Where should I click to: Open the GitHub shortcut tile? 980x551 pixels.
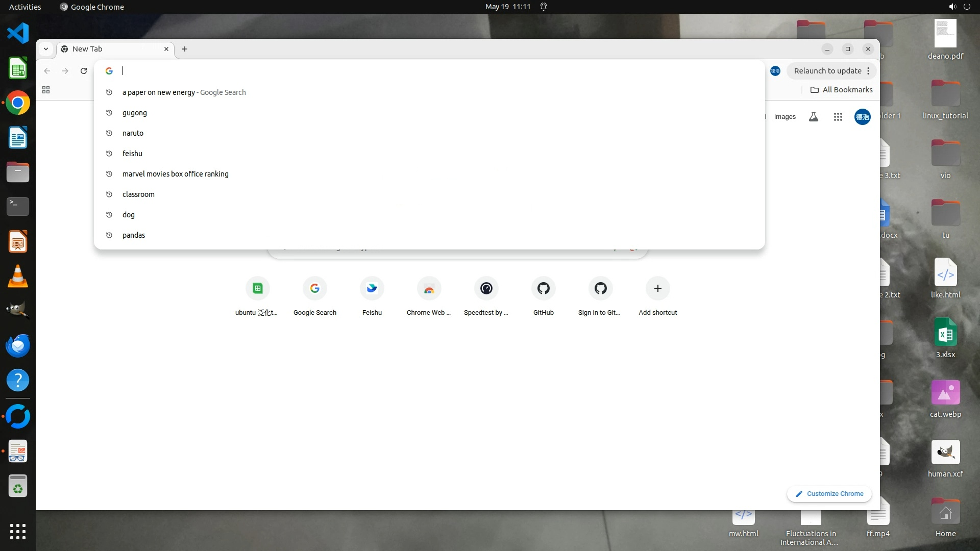tap(543, 288)
